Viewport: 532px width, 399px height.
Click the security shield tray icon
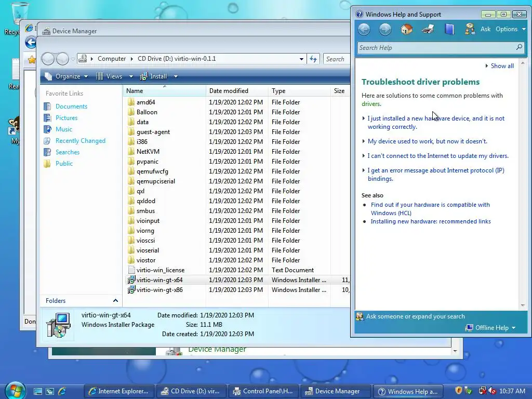[458, 391]
